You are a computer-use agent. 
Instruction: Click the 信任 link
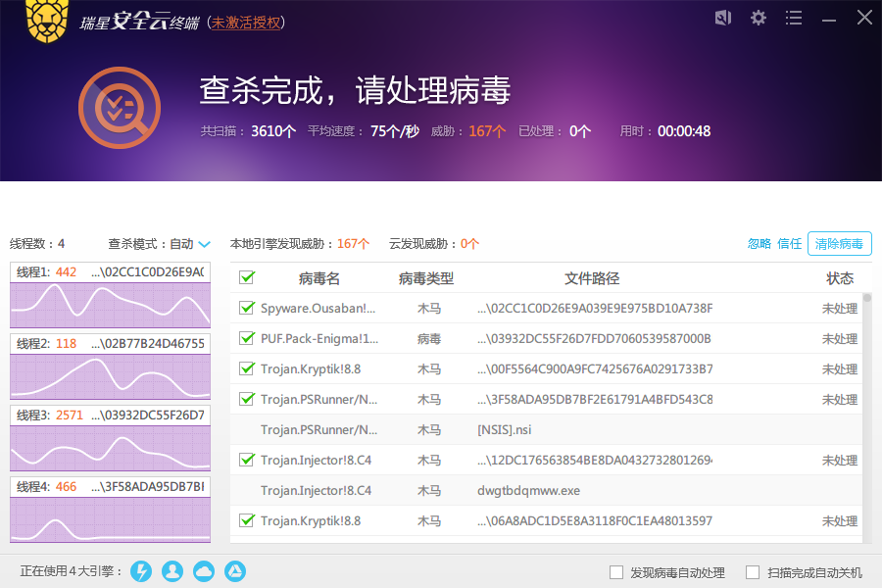pos(789,244)
